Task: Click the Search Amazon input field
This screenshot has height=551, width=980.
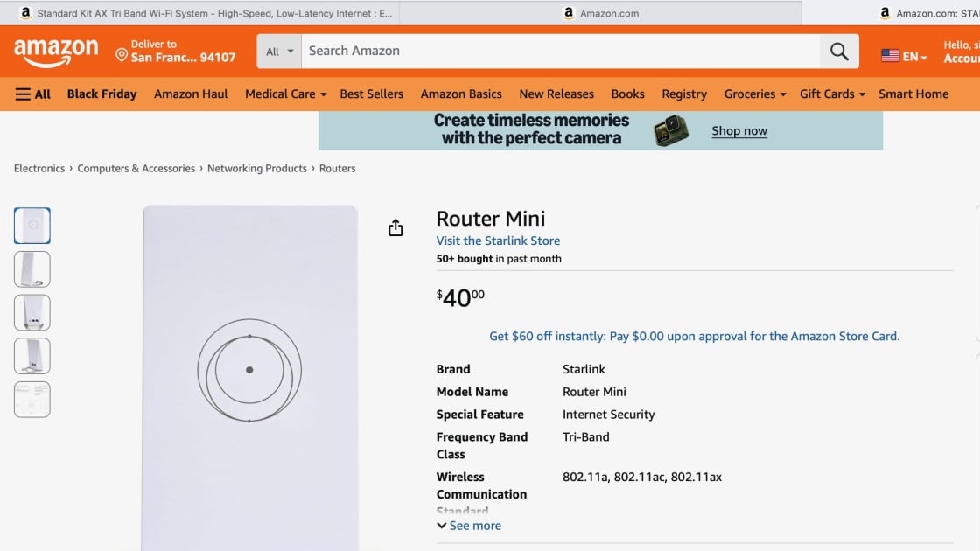Action: [560, 52]
